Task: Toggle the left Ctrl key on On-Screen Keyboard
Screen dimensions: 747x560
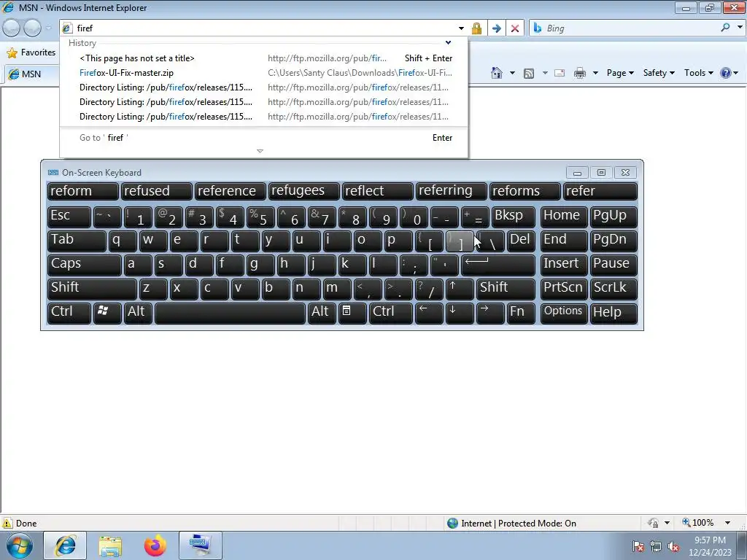Action: pos(69,313)
